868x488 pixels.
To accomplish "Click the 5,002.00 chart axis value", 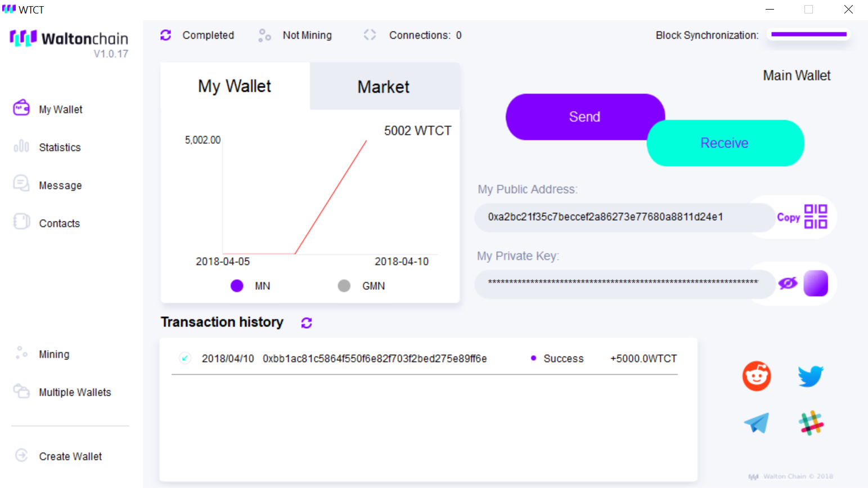I will click(x=203, y=140).
